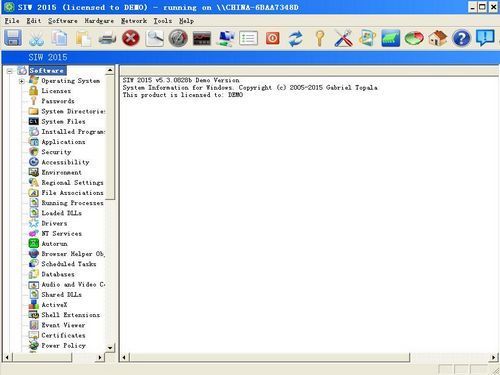Click the Save floppy disk toolbar icon
The width and height of the screenshot is (500, 375).
13,38
